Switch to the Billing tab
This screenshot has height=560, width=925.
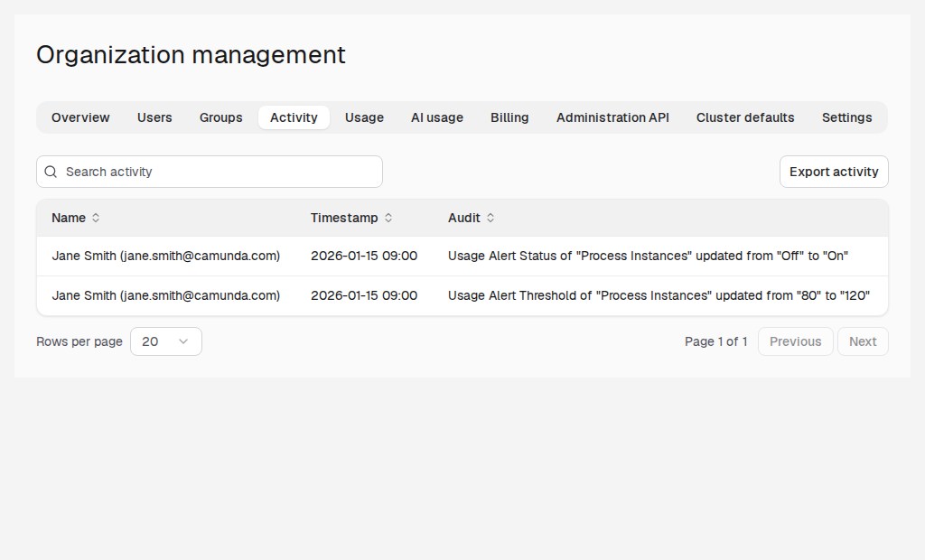pyautogui.click(x=509, y=117)
